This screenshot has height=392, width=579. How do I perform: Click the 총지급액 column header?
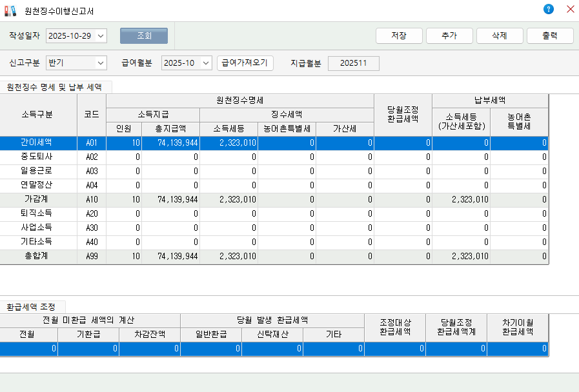tap(170, 129)
